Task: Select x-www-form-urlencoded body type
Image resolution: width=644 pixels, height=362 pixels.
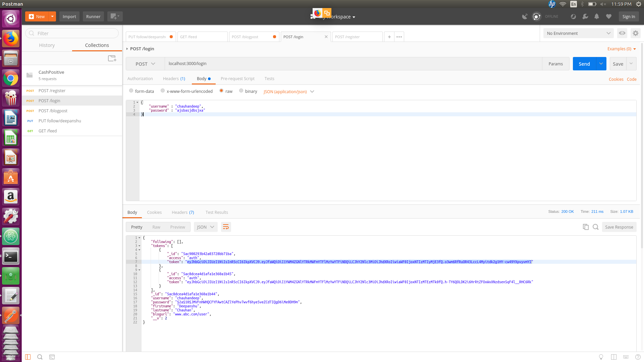Action: [163, 90]
